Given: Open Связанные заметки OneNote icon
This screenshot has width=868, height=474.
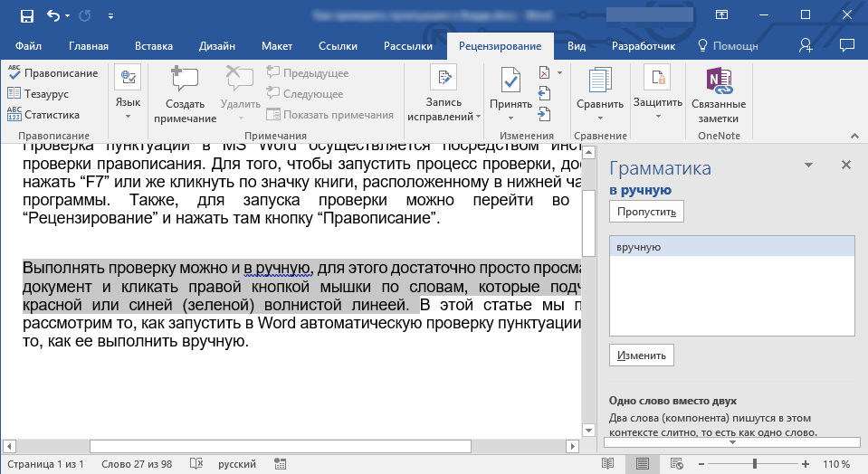Looking at the screenshot, I should pos(719,81).
